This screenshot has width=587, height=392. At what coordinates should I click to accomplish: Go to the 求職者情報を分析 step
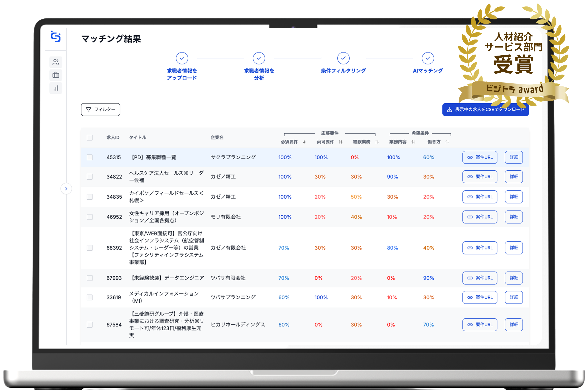click(259, 66)
